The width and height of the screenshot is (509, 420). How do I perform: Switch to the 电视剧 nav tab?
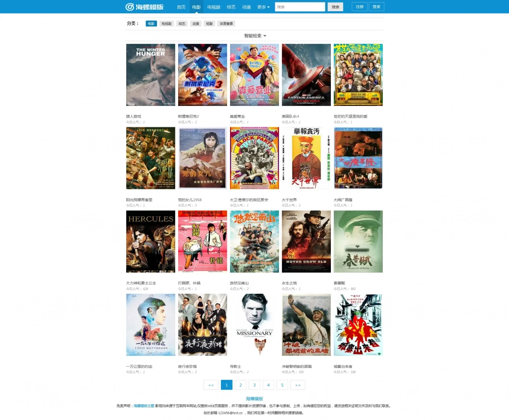coord(214,7)
